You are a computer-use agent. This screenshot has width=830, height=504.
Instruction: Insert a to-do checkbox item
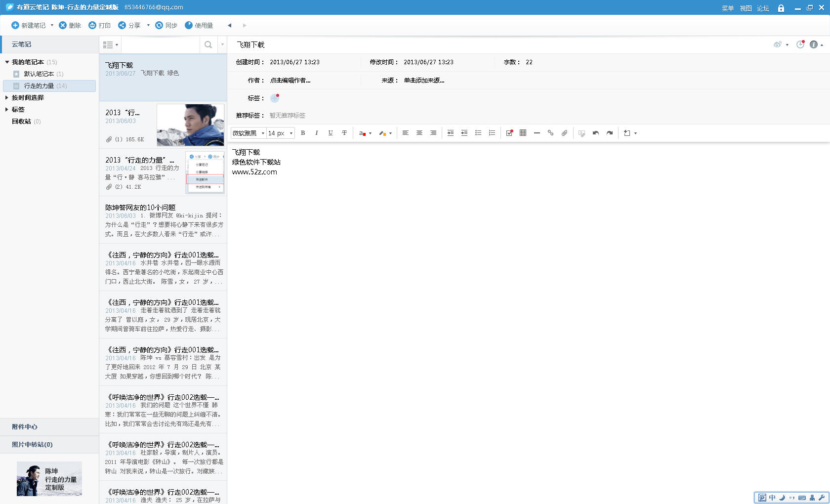(x=509, y=133)
